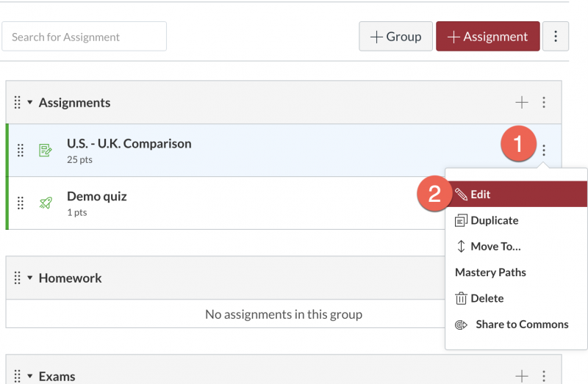Add assignment to Exams group with plus icon
Image resolution: width=588 pixels, height=384 pixels.
click(x=522, y=376)
